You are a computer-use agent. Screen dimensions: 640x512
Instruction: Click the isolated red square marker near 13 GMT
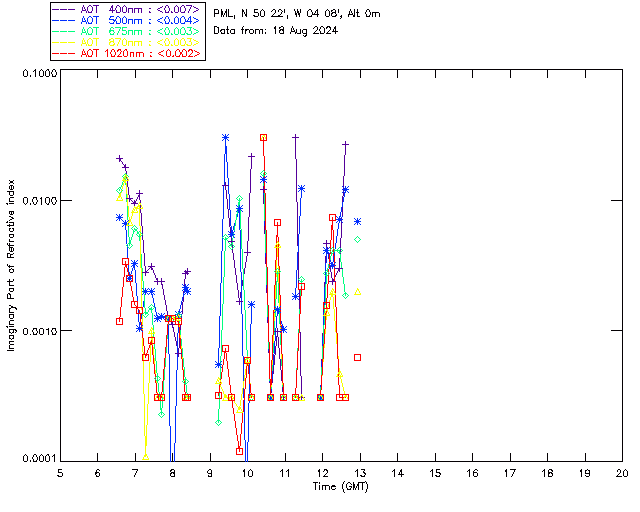tap(357, 357)
